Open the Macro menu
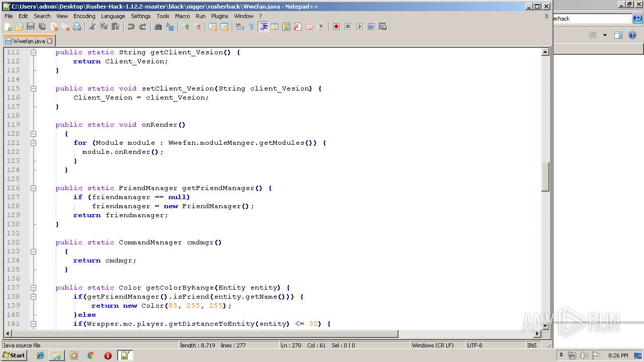Image resolution: width=644 pixels, height=362 pixels. click(182, 16)
